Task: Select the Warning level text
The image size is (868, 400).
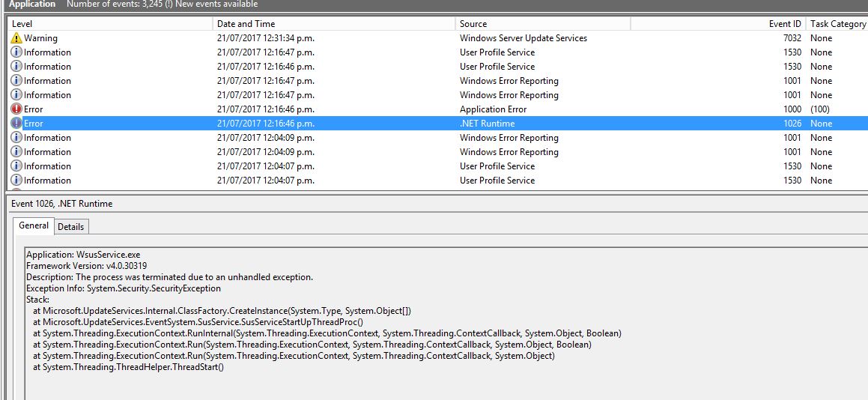Action: click(40, 38)
